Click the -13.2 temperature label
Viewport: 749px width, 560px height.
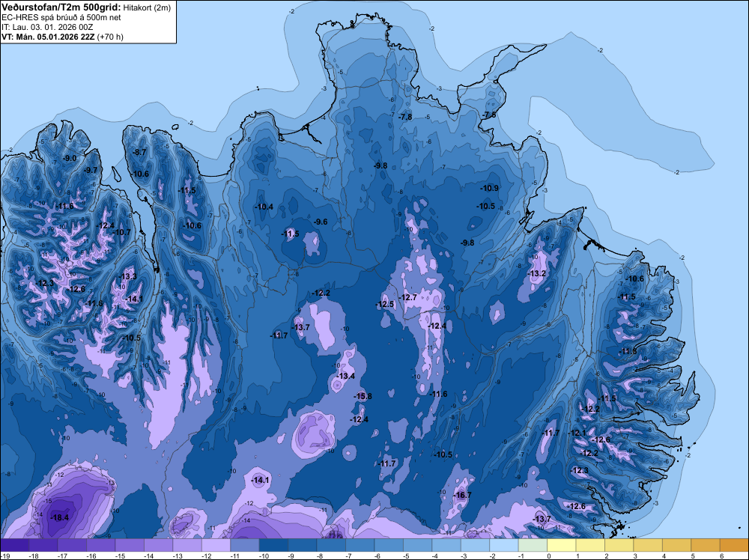tap(537, 273)
